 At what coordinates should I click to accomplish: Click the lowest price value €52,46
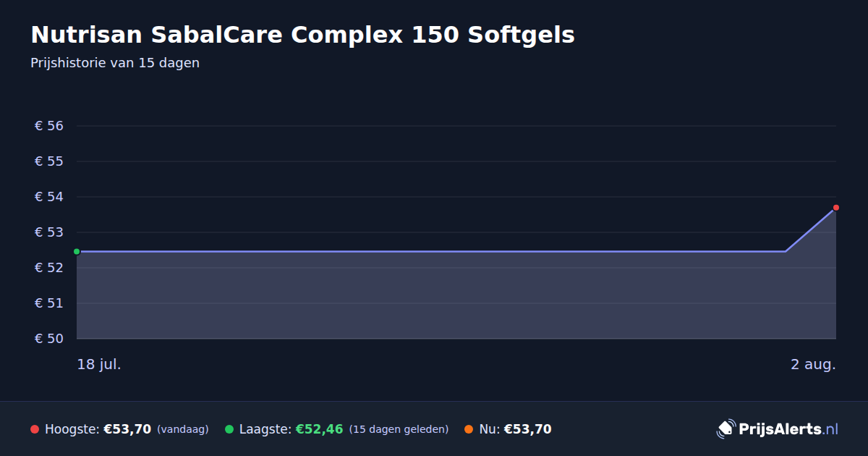point(319,429)
